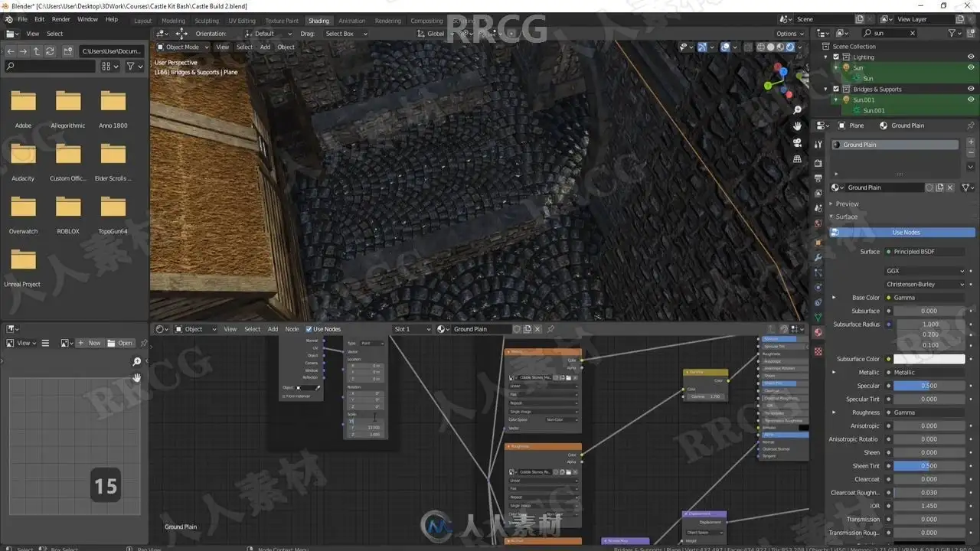Go to parent directory arrow icon
This screenshot has width=980, height=551.
(37, 51)
